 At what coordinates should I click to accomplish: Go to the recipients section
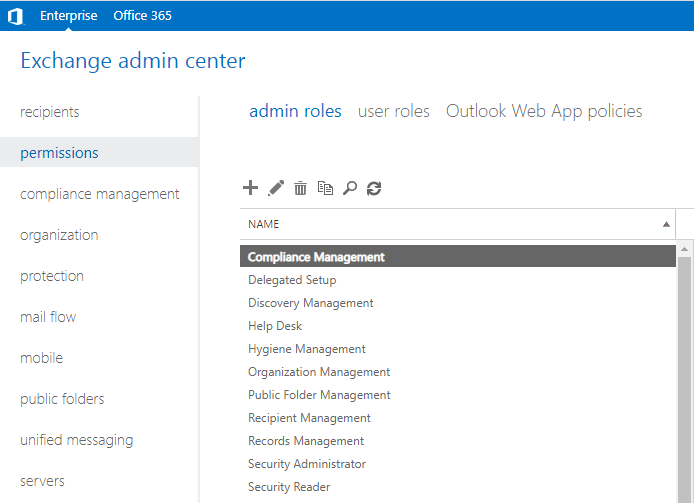pyautogui.click(x=50, y=112)
